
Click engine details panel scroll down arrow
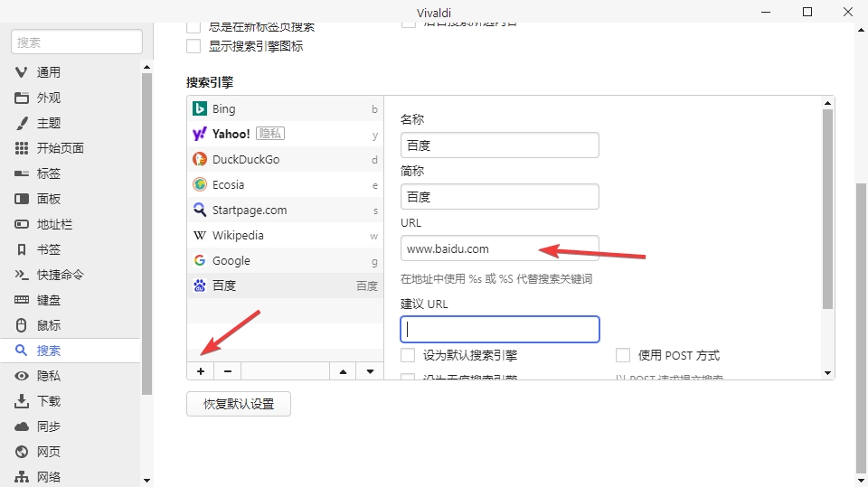tap(827, 373)
